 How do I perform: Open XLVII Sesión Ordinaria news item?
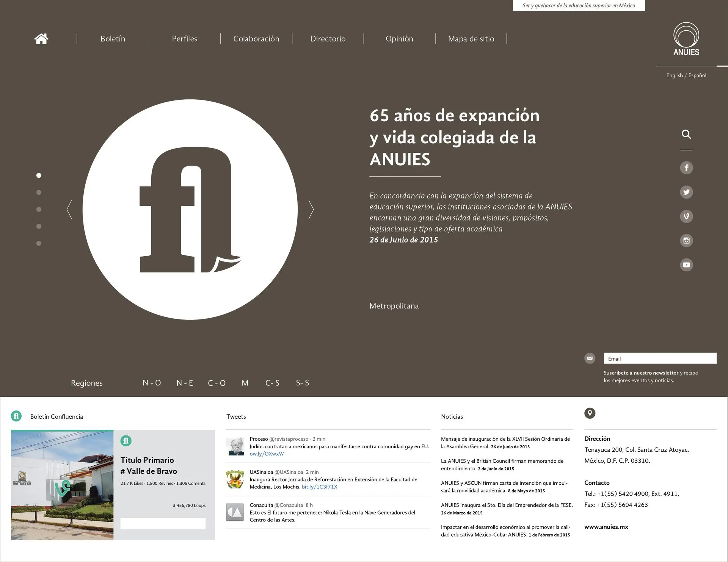505,443
